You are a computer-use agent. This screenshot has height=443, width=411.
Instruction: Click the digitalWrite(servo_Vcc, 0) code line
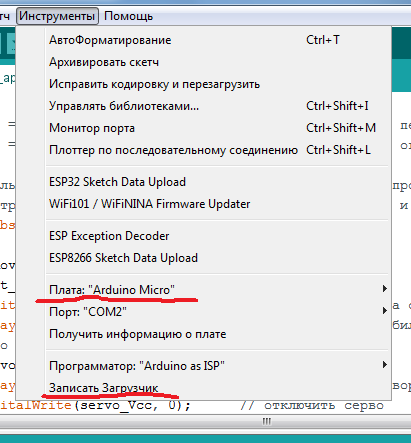95,405
